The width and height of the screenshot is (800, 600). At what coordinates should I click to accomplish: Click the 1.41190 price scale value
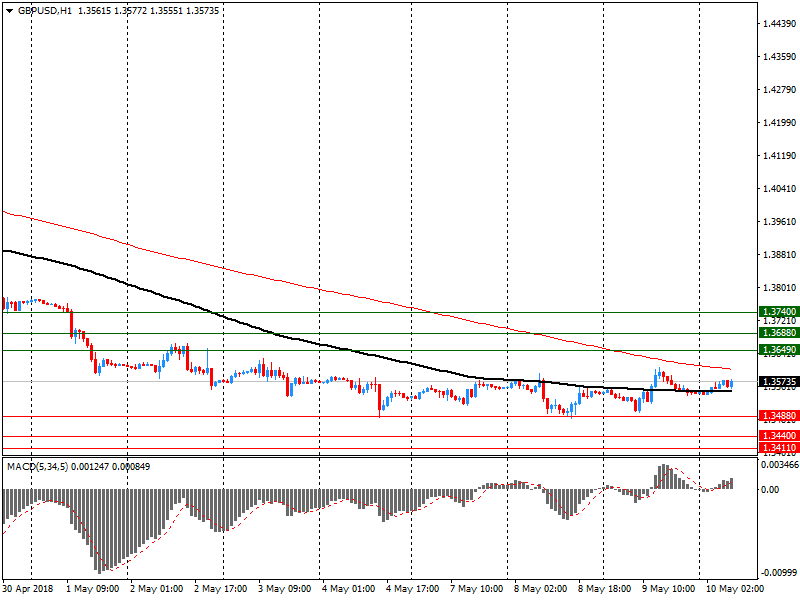779,156
